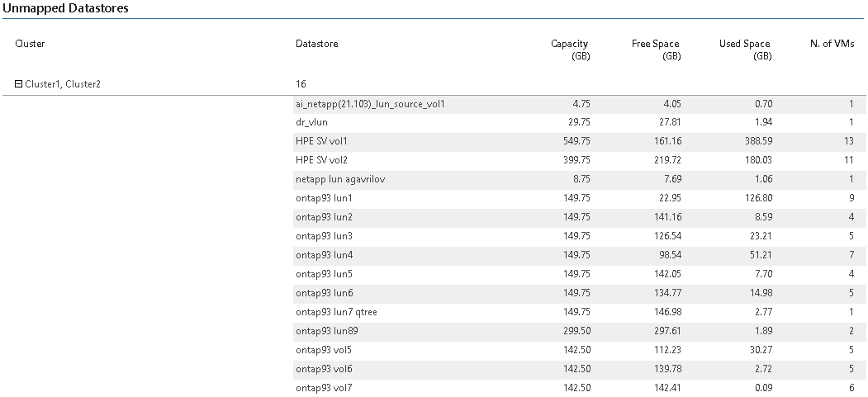868x397 pixels.
Task: Click the Free Space (GB) column header
Action: [x=656, y=50]
